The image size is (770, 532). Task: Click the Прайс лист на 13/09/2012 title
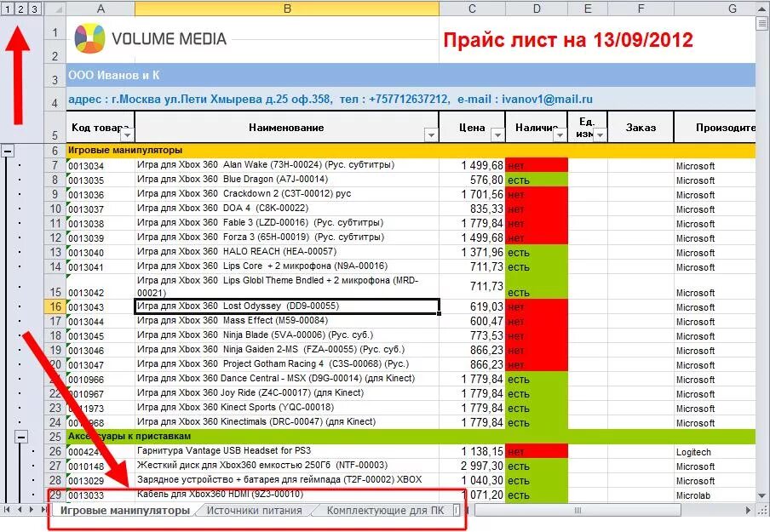567,40
